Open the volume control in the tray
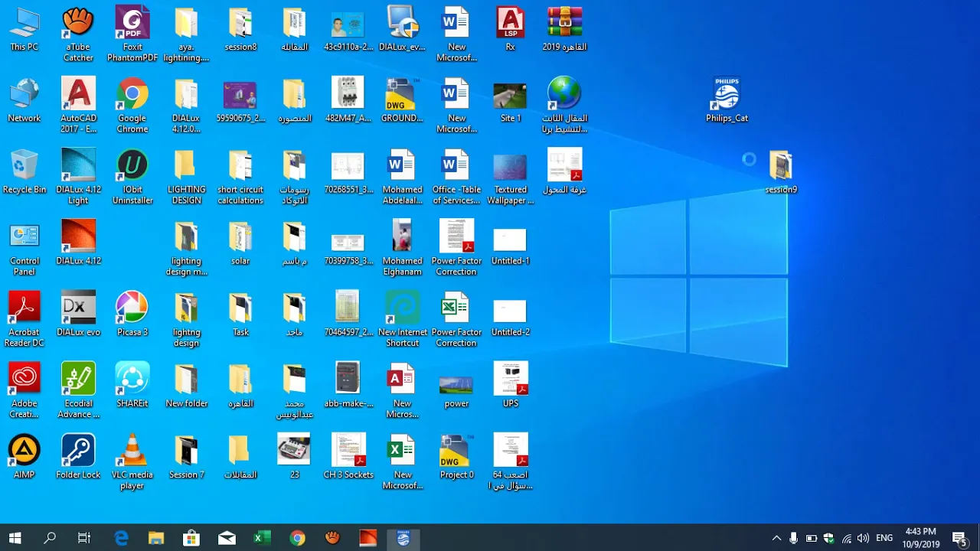The height and width of the screenshot is (551, 980). (x=863, y=538)
